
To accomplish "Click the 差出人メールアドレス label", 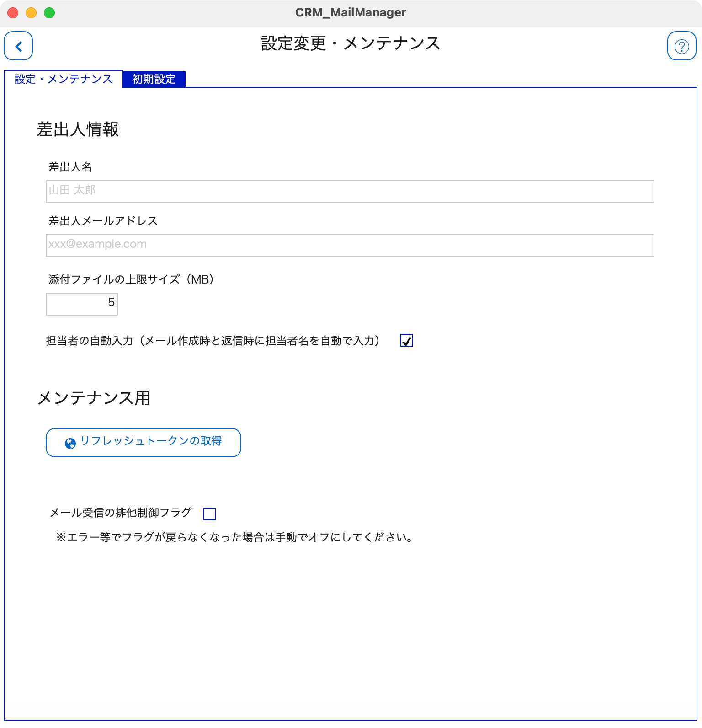I will pos(103,221).
